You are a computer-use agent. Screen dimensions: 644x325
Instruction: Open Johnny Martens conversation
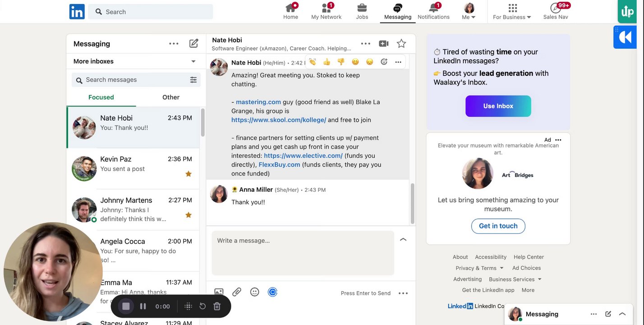(x=133, y=210)
